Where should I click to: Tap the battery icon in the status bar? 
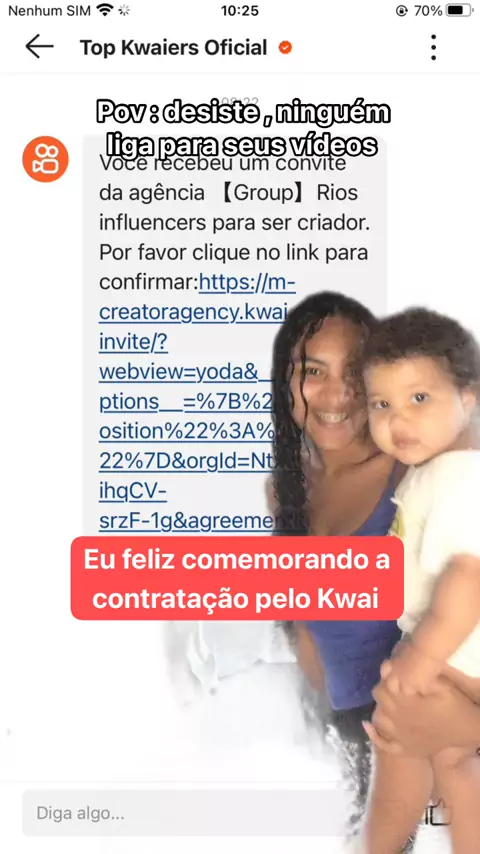pyautogui.click(x=459, y=10)
